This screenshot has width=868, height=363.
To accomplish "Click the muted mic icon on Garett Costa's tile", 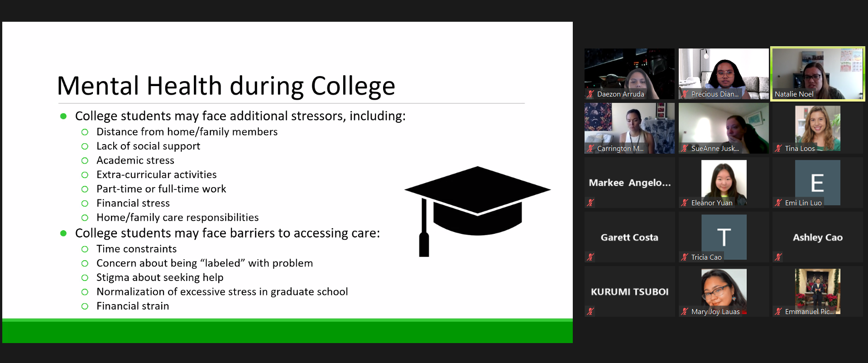I will [590, 257].
